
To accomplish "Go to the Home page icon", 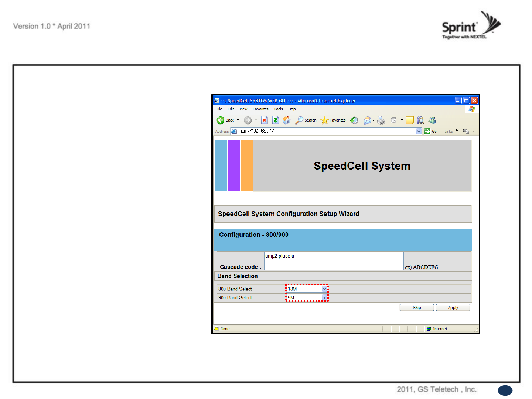I will point(286,120).
